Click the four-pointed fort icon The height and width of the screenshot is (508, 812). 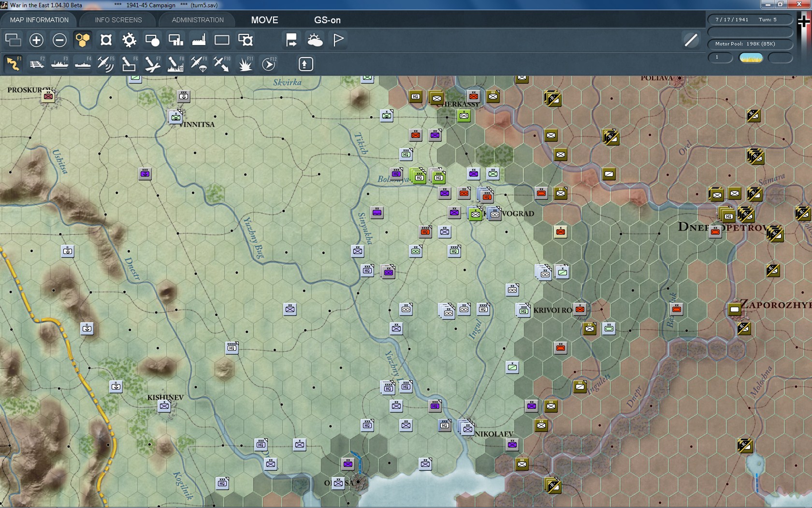(106, 40)
